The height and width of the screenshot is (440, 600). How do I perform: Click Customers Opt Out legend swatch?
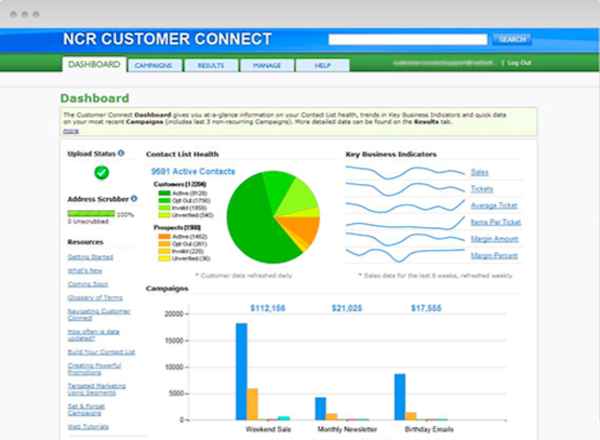(x=165, y=200)
